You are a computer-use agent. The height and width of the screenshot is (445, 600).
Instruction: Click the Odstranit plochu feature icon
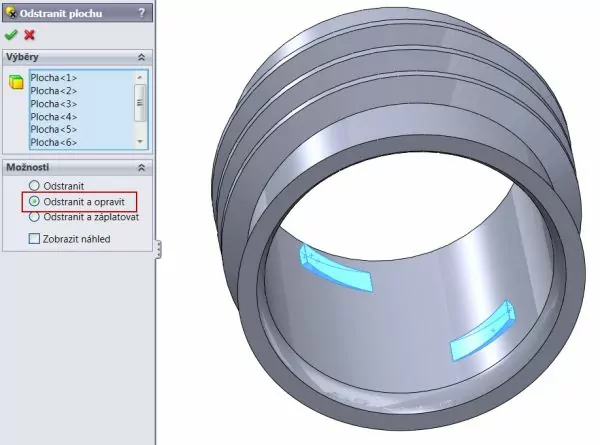11,13
